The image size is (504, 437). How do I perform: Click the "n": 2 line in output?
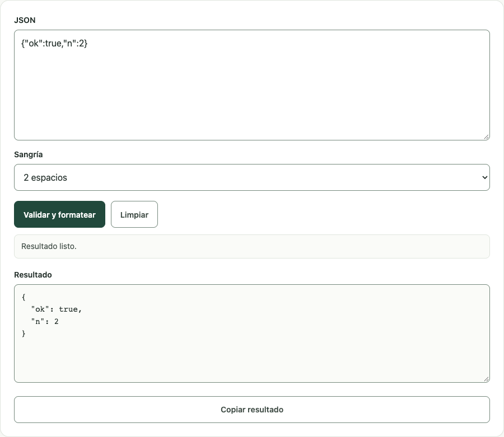(45, 321)
